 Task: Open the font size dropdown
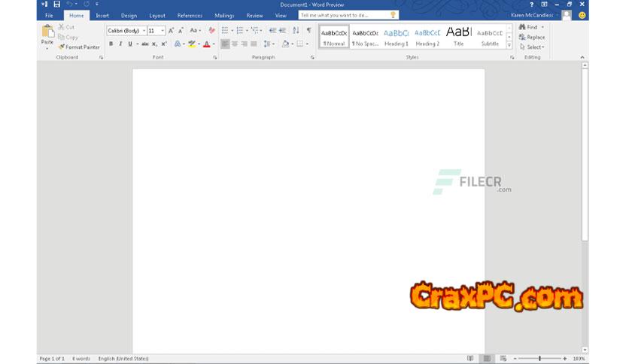(163, 31)
